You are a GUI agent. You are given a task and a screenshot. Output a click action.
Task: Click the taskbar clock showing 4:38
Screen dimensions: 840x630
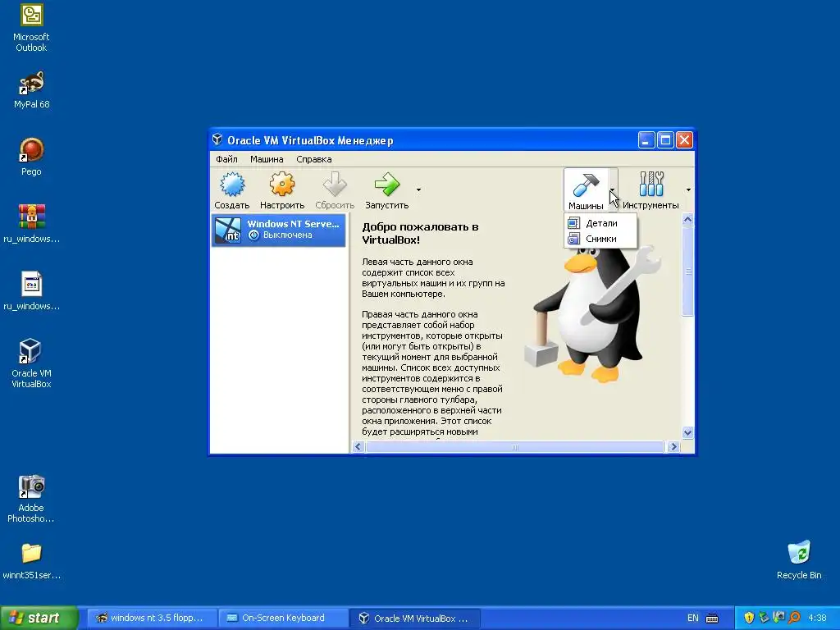coord(817,618)
